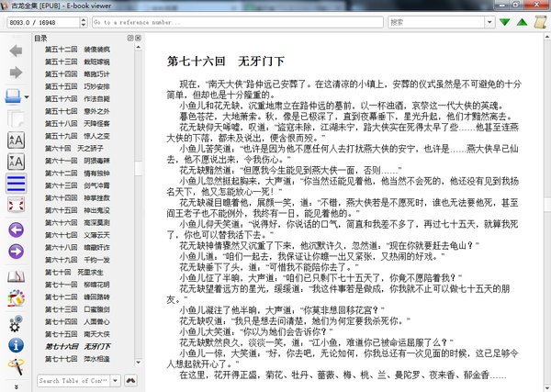The height and width of the screenshot is (392, 551).
Task: Jump to 第七十回 死里求生
Action: click(73, 273)
